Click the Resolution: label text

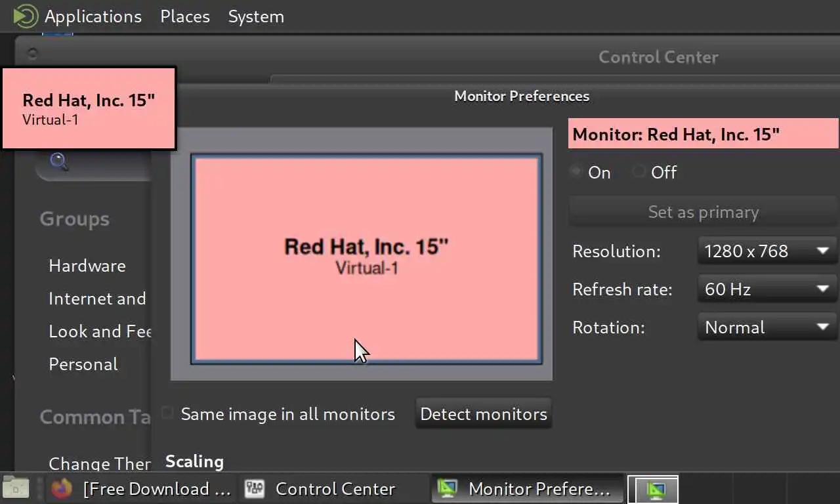(616, 251)
